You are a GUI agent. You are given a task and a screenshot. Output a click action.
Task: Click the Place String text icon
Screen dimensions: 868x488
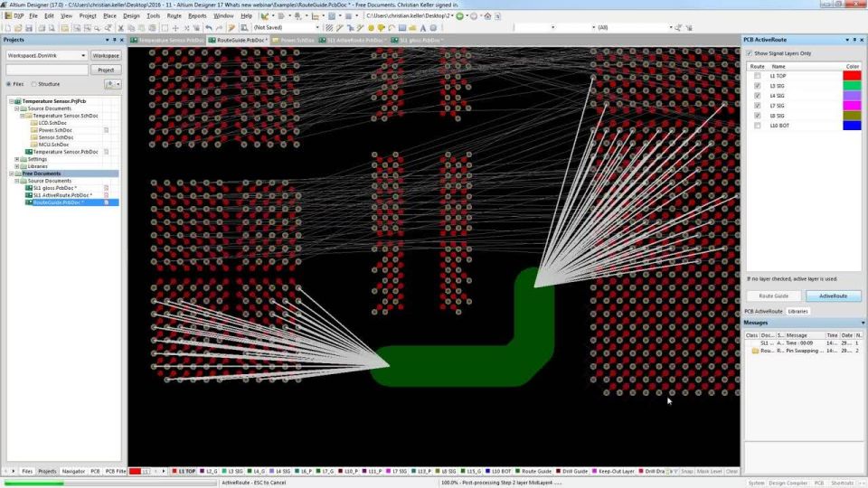pos(423,28)
